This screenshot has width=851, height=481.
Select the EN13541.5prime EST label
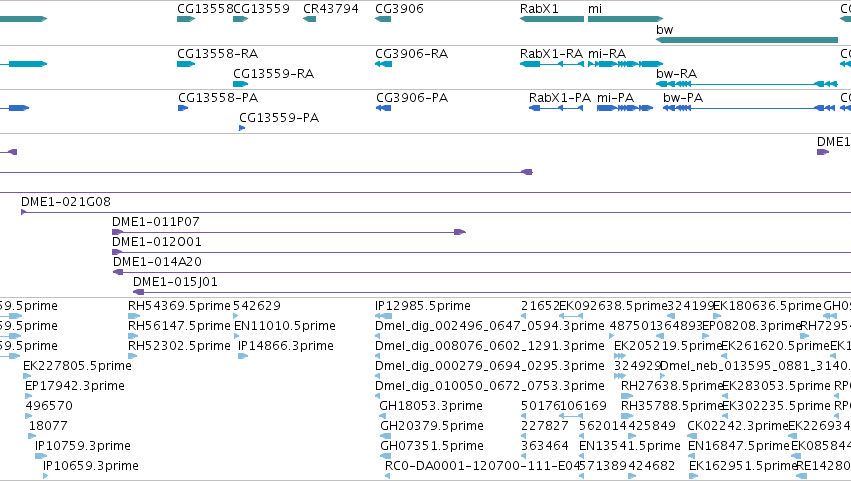[x=630, y=447]
